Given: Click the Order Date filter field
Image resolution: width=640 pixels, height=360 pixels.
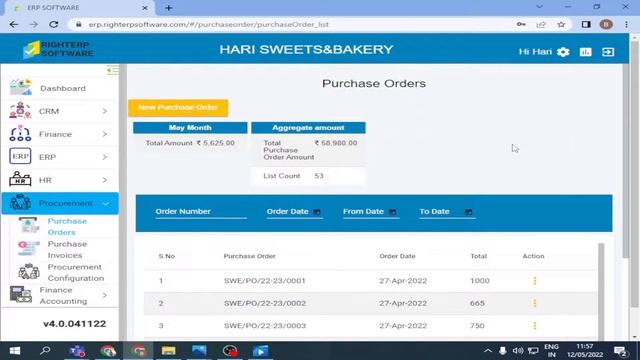Looking at the screenshot, I should [294, 212].
